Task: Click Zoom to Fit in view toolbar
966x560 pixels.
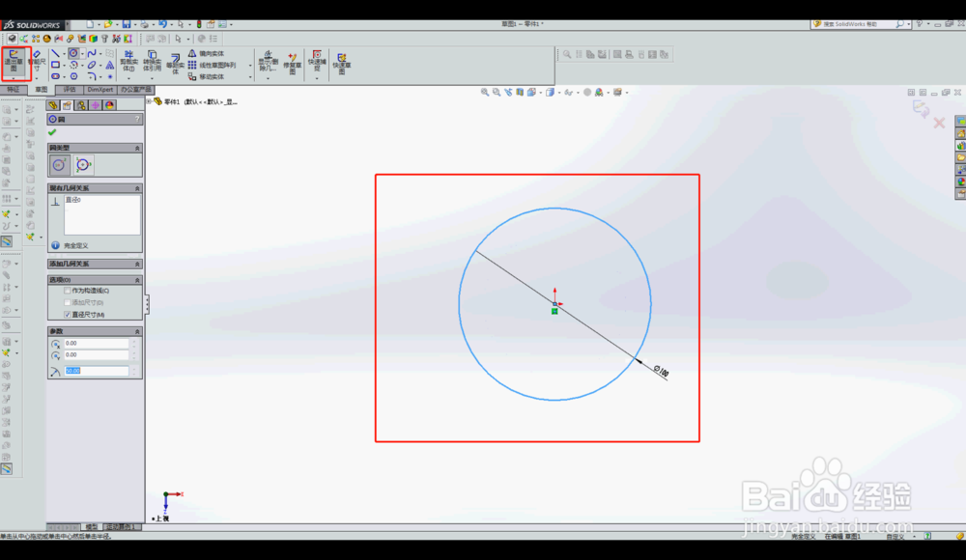Action: tap(485, 93)
